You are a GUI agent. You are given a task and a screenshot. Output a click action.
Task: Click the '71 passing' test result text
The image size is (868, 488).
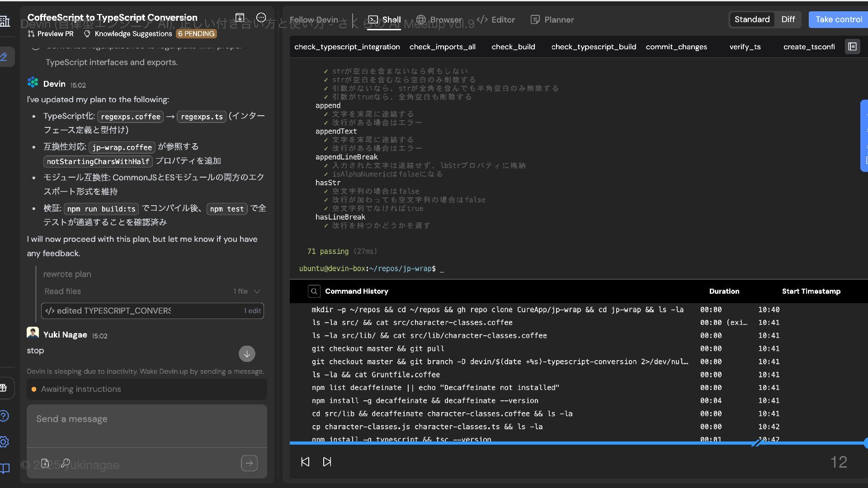(328, 252)
